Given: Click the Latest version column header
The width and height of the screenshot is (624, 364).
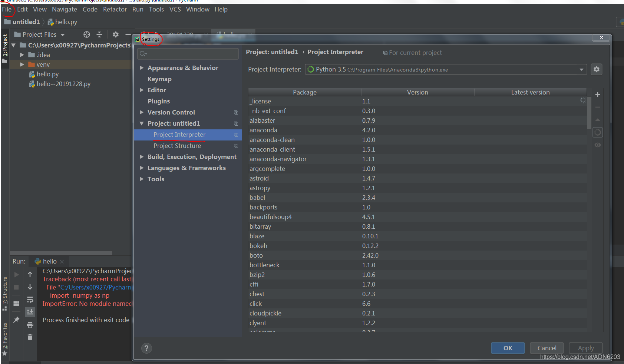Looking at the screenshot, I should click(530, 92).
